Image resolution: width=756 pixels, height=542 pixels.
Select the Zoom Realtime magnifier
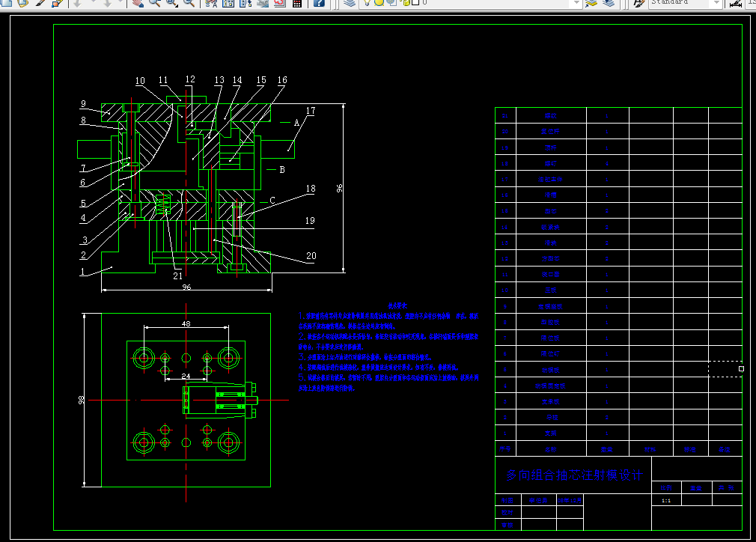[154, 3]
